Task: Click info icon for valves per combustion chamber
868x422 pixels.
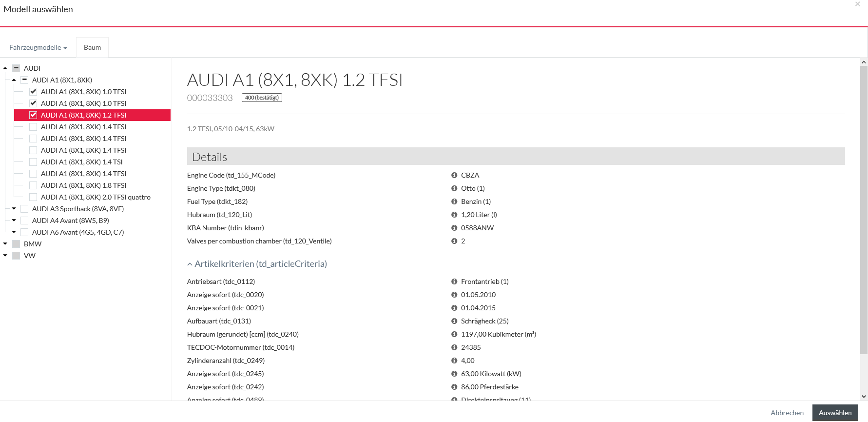Action: point(454,241)
